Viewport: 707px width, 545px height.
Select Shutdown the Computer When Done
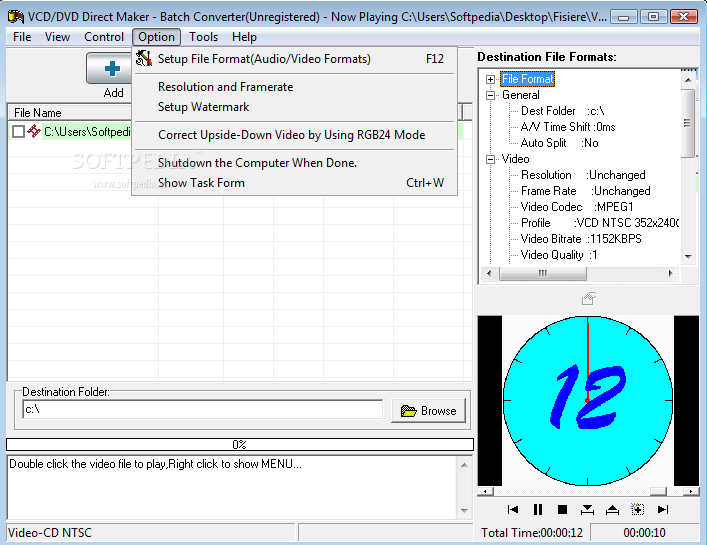(x=295, y=163)
